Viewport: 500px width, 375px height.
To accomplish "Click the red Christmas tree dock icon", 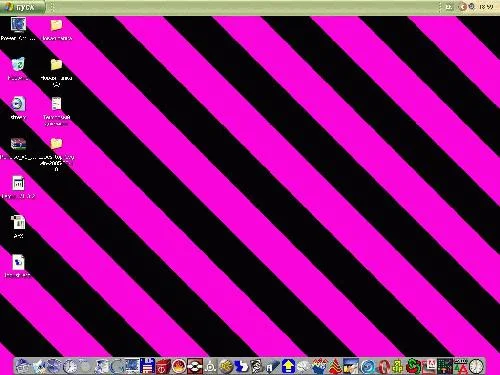I will [334, 366].
